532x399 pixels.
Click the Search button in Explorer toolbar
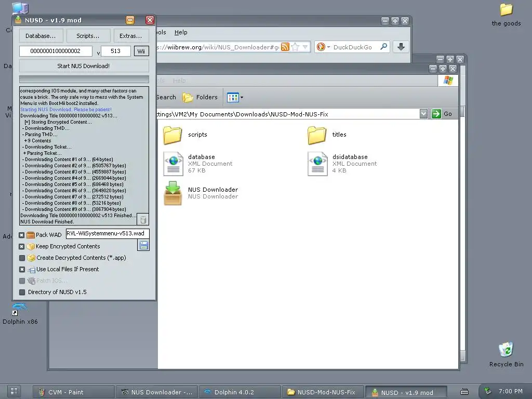pos(166,97)
